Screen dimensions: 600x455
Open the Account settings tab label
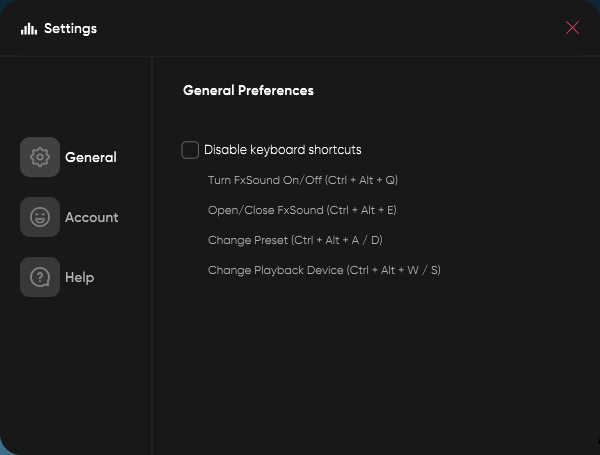pyautogui.click(x=91, y=217)
